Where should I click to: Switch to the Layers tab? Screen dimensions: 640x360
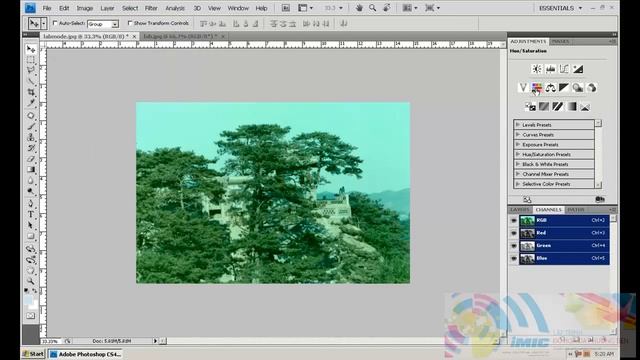click(520, 210)
